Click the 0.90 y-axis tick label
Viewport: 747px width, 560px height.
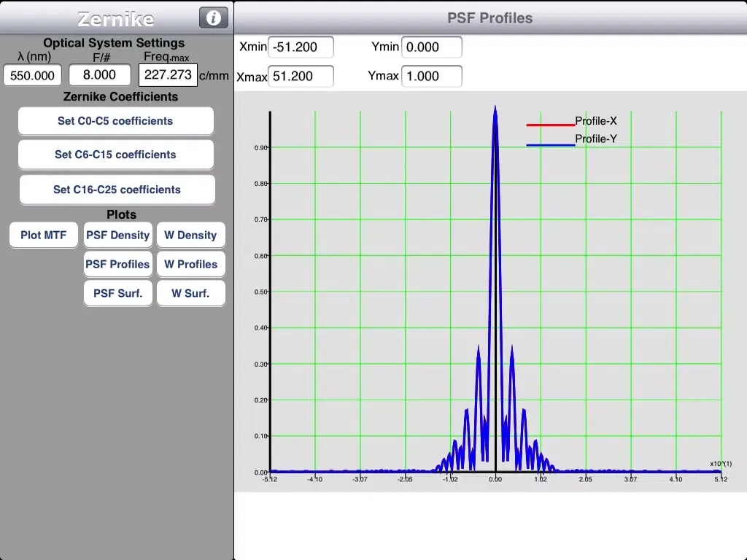(x=260, y=147)
